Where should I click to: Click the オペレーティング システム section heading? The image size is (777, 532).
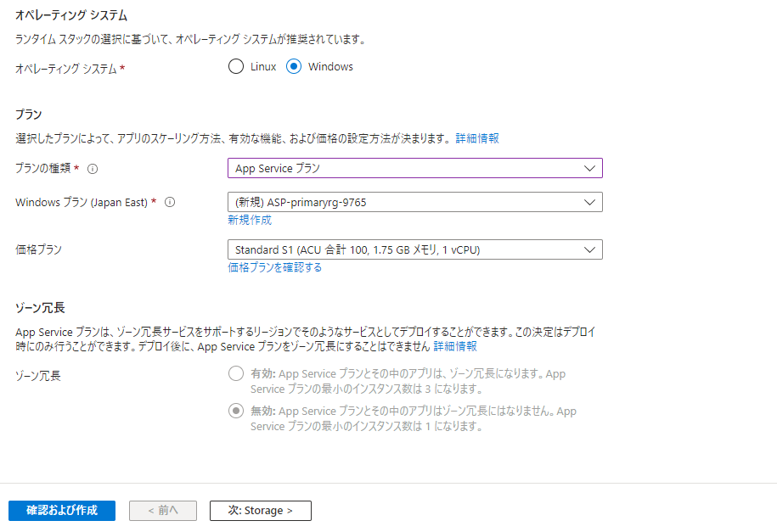pos(70,15)
